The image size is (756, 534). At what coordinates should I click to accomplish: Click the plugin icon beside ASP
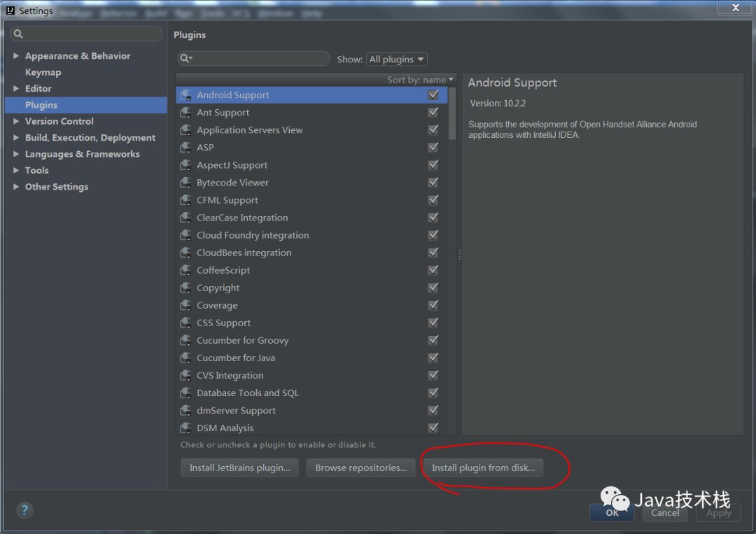coord(185,148)
